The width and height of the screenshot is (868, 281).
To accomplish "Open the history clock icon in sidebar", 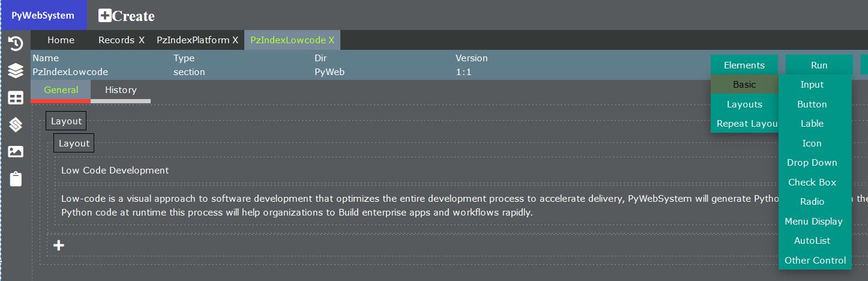I will tap(16, 44).
